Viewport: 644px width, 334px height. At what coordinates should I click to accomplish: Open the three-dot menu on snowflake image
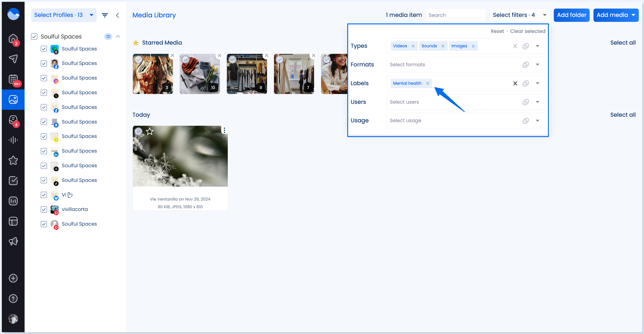tap(224, 130)
